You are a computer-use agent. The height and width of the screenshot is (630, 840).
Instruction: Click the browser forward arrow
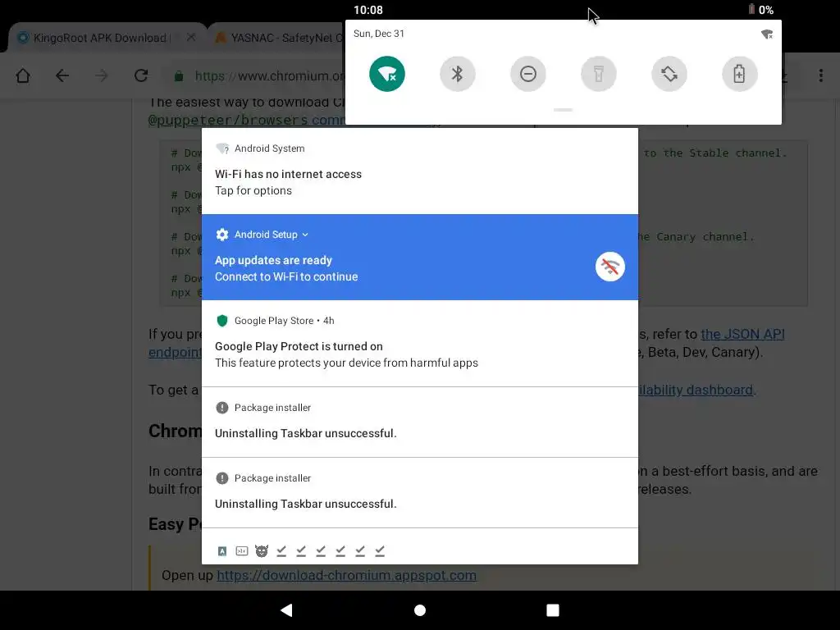click(x=101, y=75)
